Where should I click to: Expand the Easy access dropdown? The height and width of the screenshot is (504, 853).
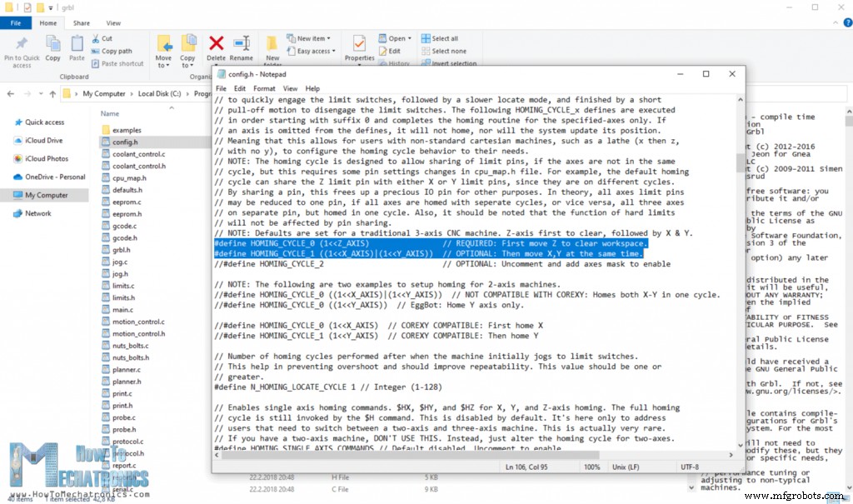[313, 51]
